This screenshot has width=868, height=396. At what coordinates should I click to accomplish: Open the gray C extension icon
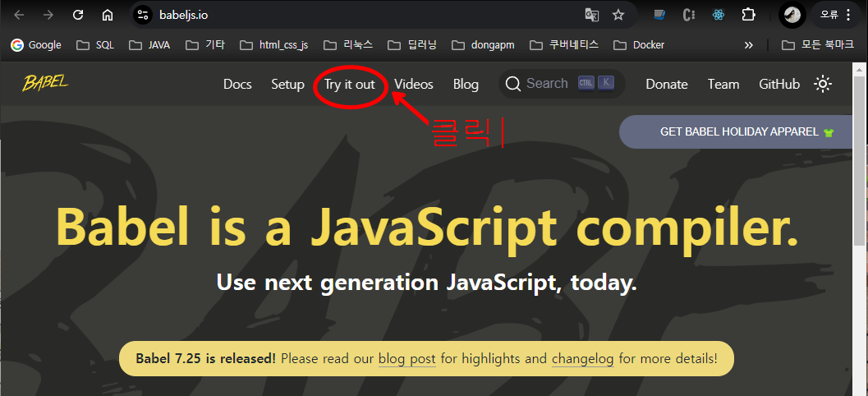(x=689, y=15)
